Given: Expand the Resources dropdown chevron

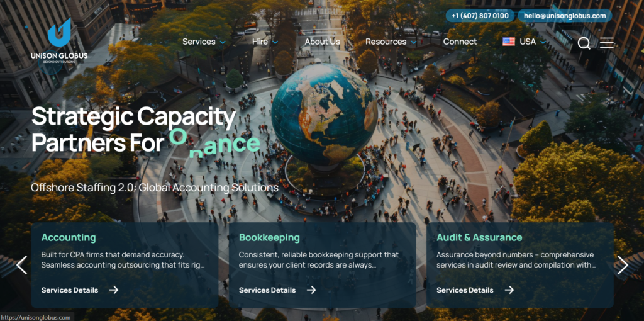Looking at the screenshot, I should click(x=413, y=42).
